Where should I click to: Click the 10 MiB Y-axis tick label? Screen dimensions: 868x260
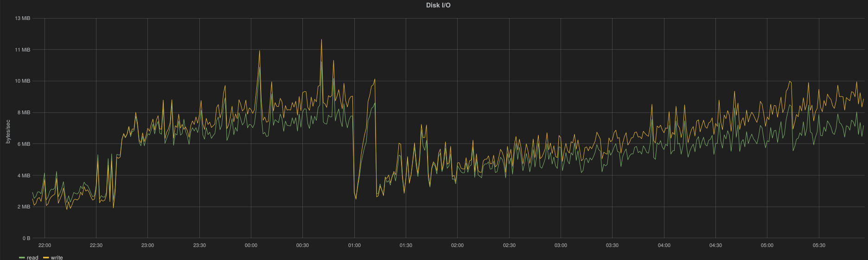coord(23,81)
